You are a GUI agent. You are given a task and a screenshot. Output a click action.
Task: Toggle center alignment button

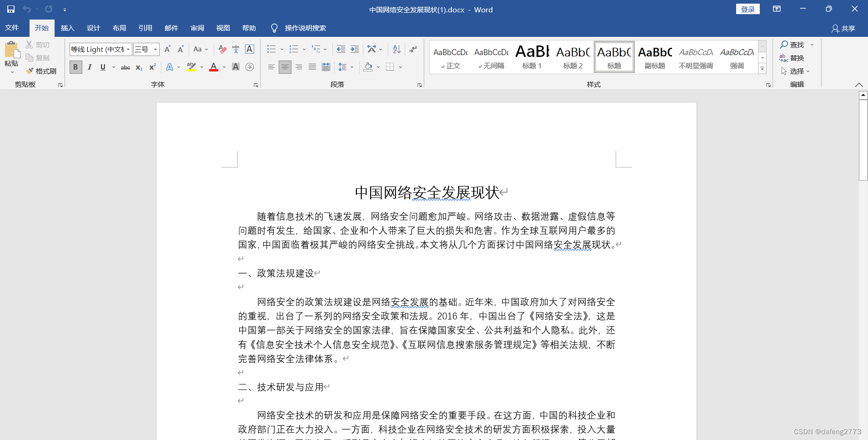(285, 67)
